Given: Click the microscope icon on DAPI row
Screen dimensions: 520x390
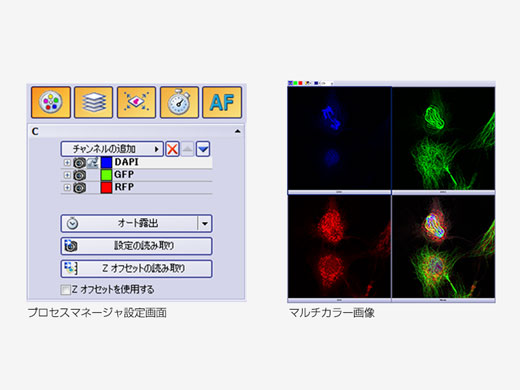Looking at the screenshot, I should pyautogui.click(x=93, y=163).
